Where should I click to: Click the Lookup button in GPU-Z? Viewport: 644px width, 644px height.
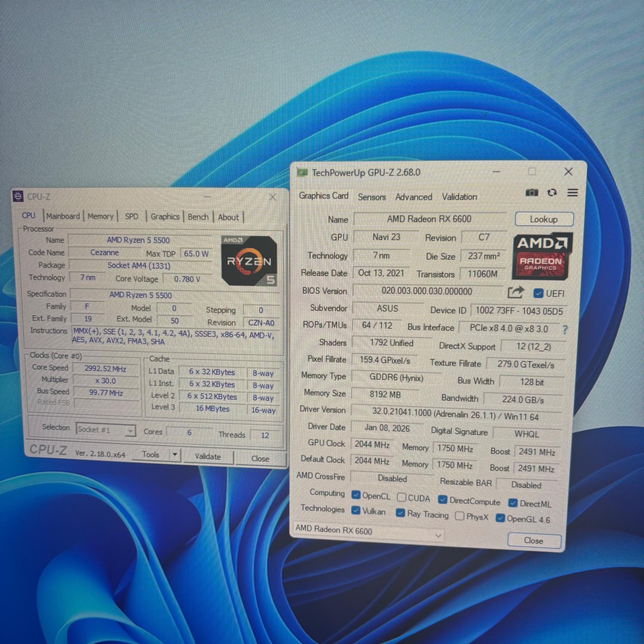click(544, 219)
